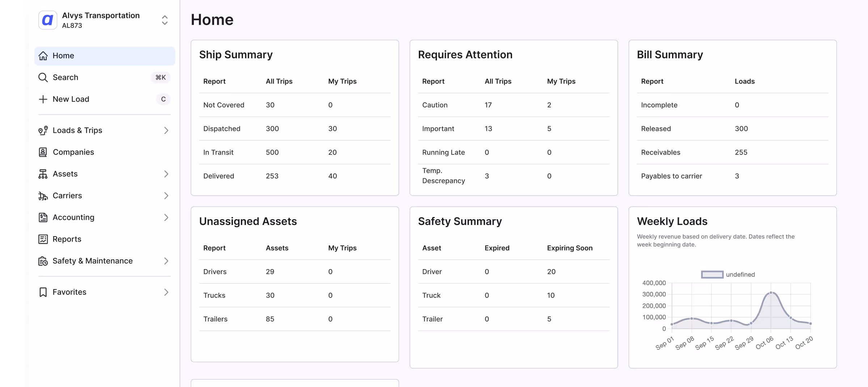Open Reports via its document icon

tap(43, 239)
